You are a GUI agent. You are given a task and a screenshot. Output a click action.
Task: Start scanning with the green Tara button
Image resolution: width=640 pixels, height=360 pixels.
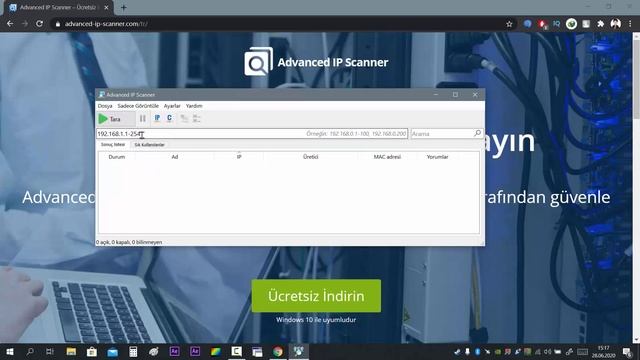tap(116, 119)
